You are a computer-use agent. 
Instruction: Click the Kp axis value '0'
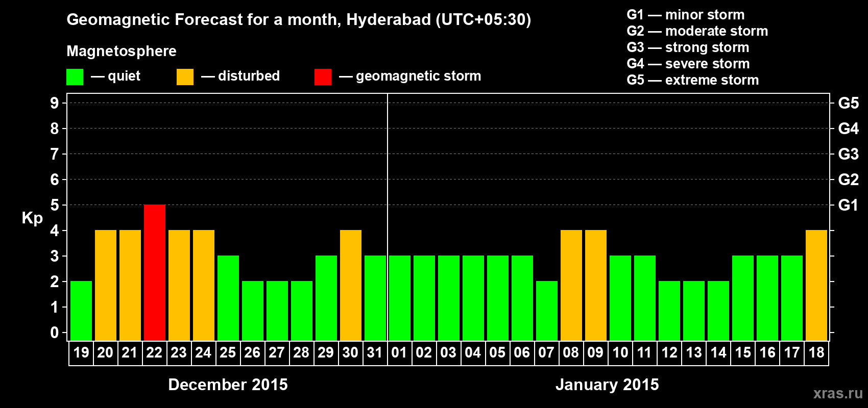coord(55,333)
